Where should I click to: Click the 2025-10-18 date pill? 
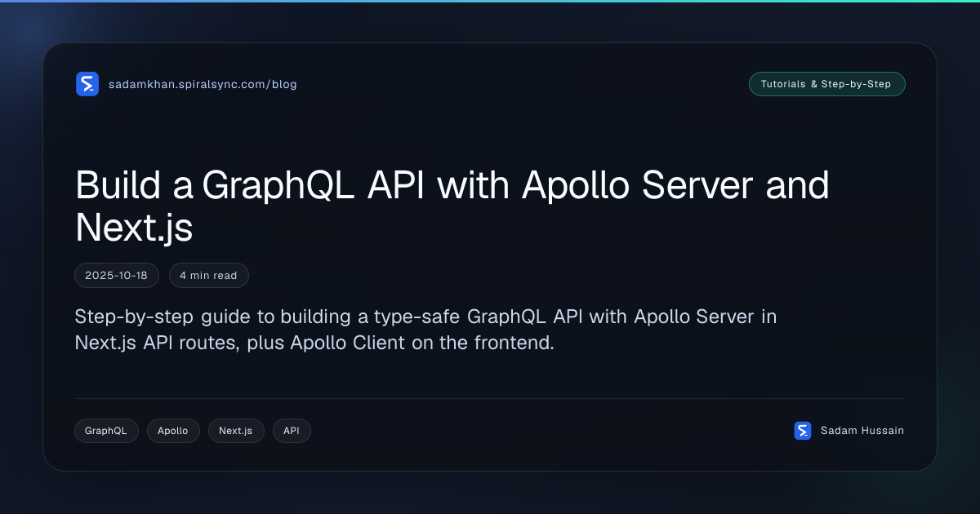click(116, 276)
